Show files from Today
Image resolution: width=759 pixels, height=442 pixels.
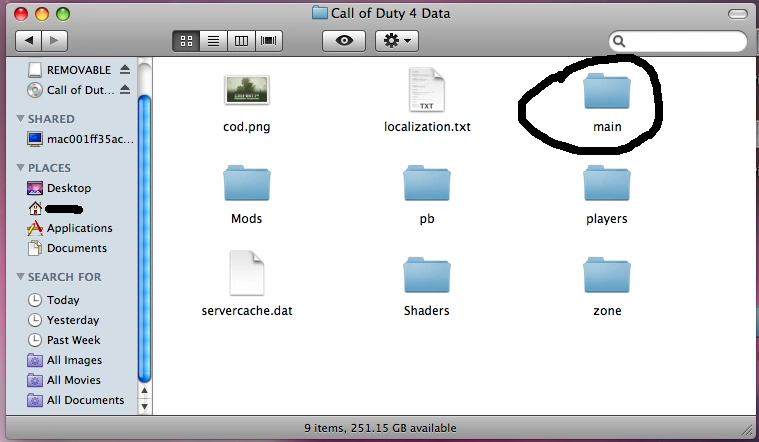[53, 300]
